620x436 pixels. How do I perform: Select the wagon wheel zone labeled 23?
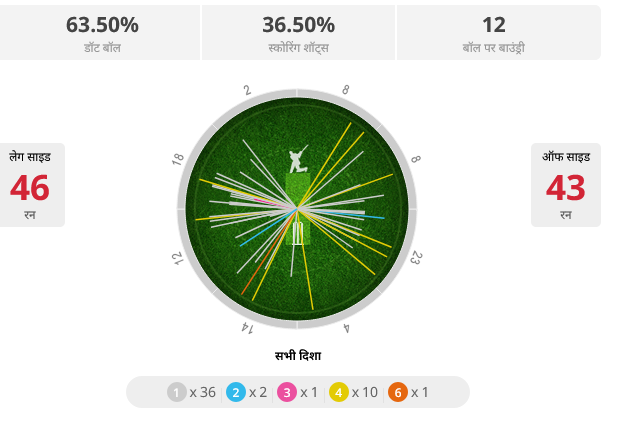[x=416, y=258]
